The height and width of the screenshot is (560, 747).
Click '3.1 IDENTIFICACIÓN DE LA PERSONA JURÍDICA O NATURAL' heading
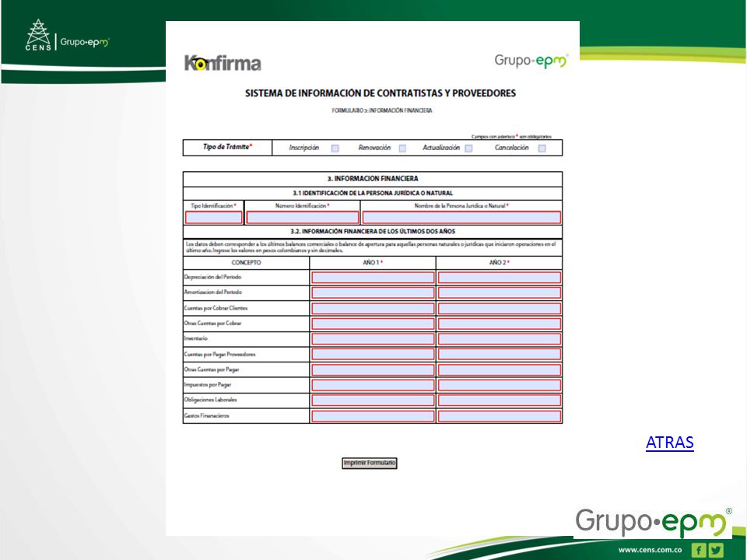pyautogui.click(x=373, y=194)
